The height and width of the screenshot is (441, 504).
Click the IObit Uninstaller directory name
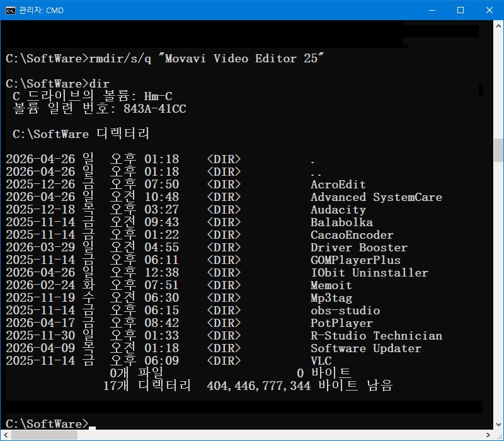pyautogui.click(x=369, y=273)
